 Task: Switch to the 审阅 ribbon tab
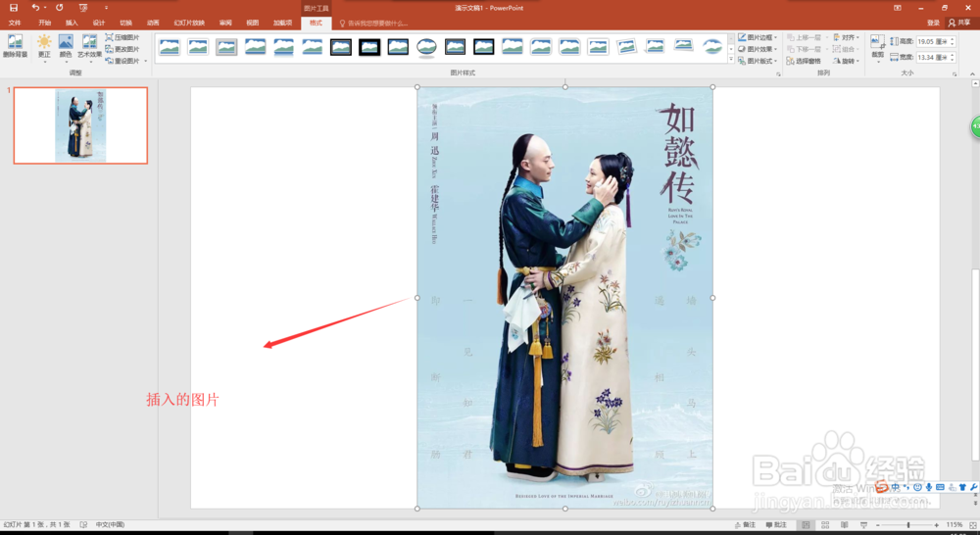tap(225, 23)
